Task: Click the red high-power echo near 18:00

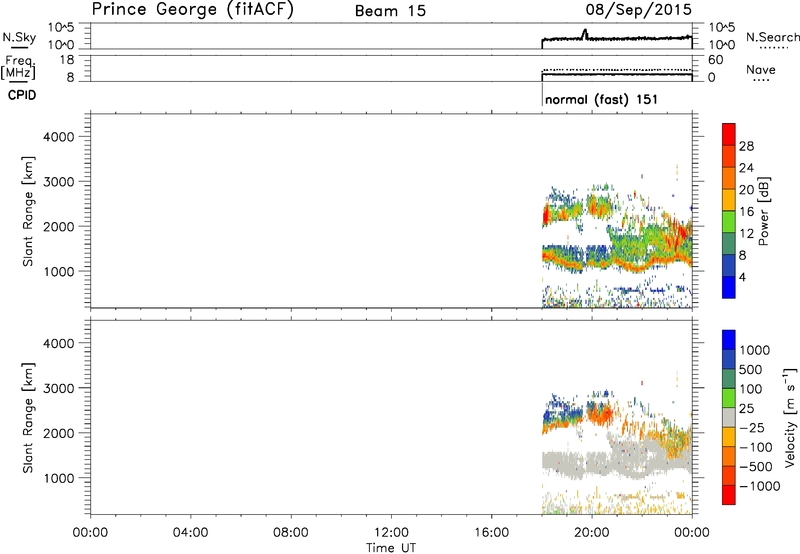Action: [545, 214]
